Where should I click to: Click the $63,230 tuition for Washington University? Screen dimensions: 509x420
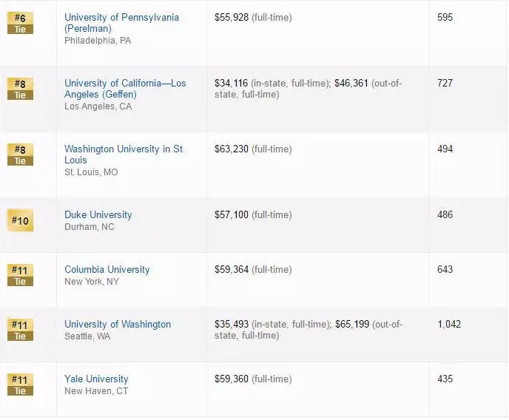[x=231, y=149]
